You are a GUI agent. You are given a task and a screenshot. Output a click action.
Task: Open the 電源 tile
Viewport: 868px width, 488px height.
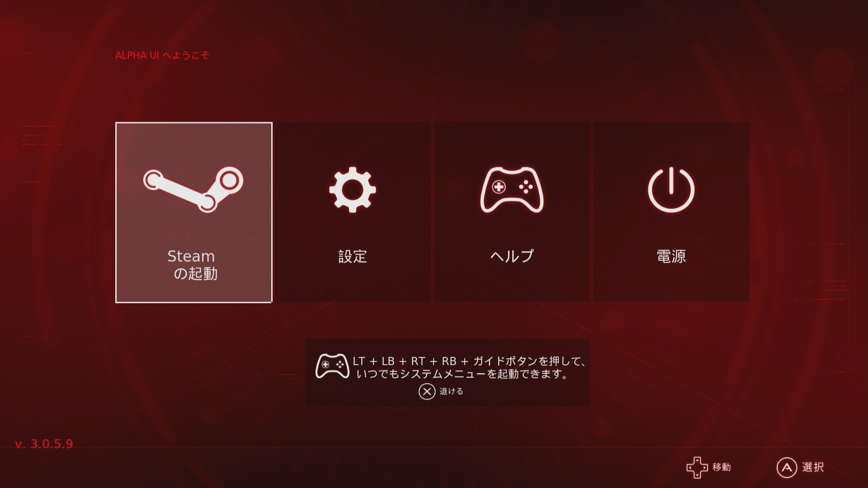click(671, 212)
